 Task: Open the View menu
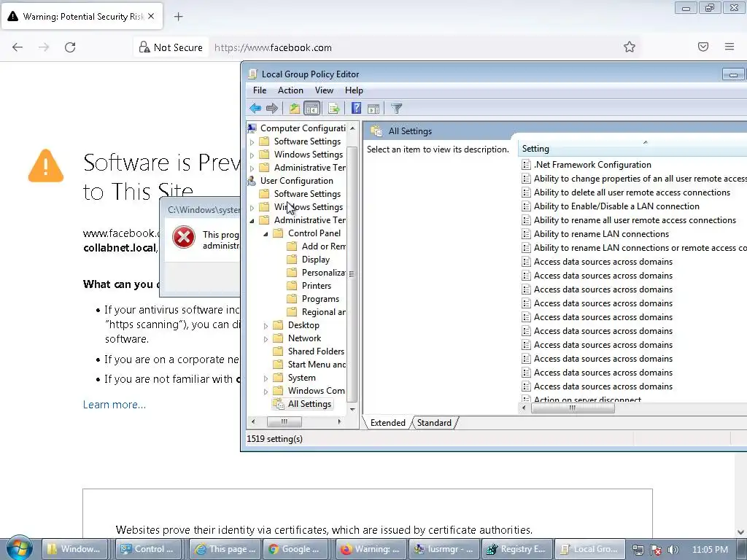[x=324, y=90]
